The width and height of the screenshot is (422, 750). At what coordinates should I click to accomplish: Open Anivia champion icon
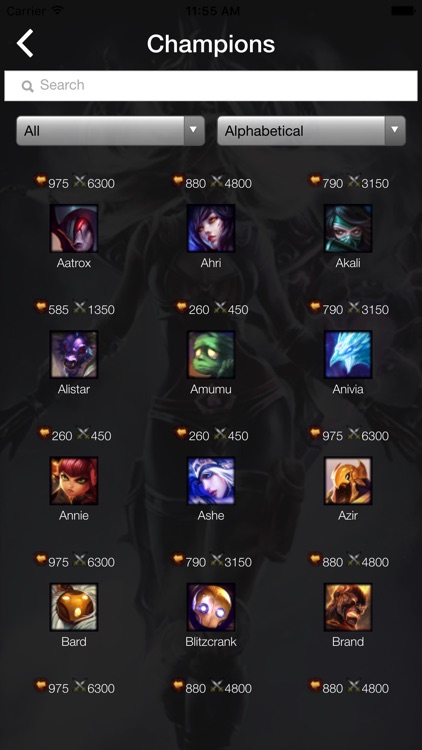click(348, 355)
